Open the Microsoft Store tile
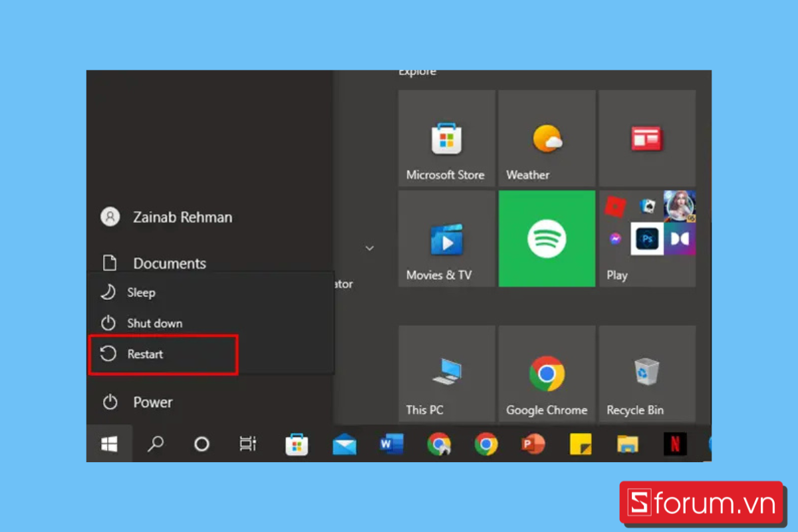The image size is (798, 532). pos(446,138)
